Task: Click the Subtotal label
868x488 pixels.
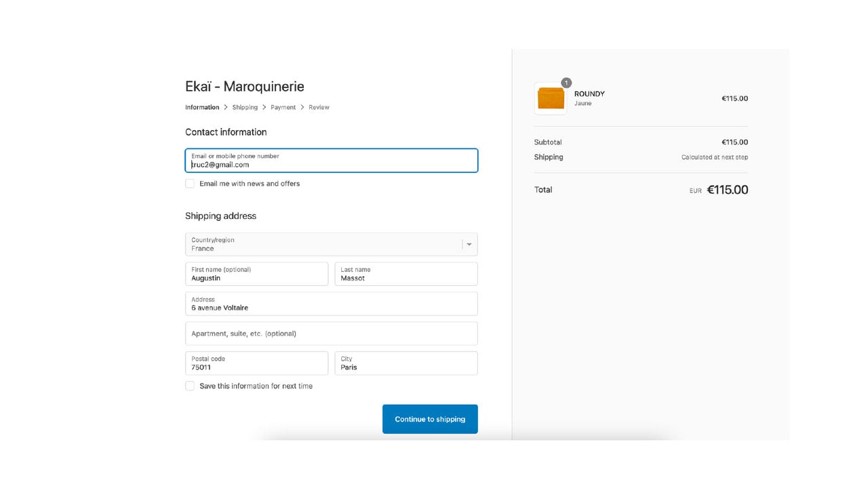Action: click(x=548, y=142)
